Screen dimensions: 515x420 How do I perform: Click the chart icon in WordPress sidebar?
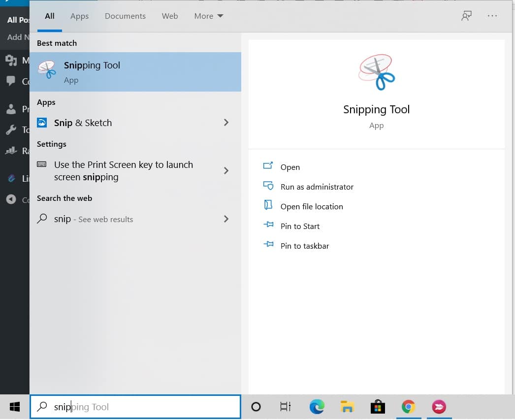11,151
